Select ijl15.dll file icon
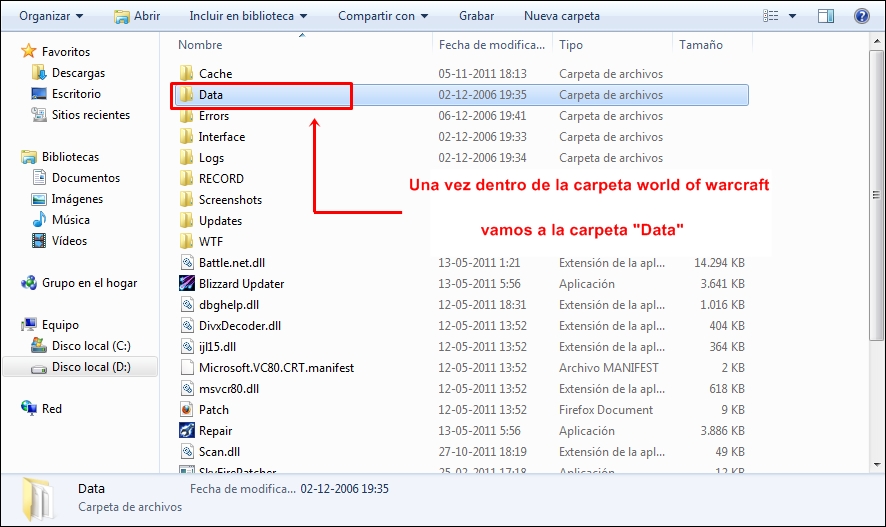The image size is (886, 527). click(x=187, y=346)
